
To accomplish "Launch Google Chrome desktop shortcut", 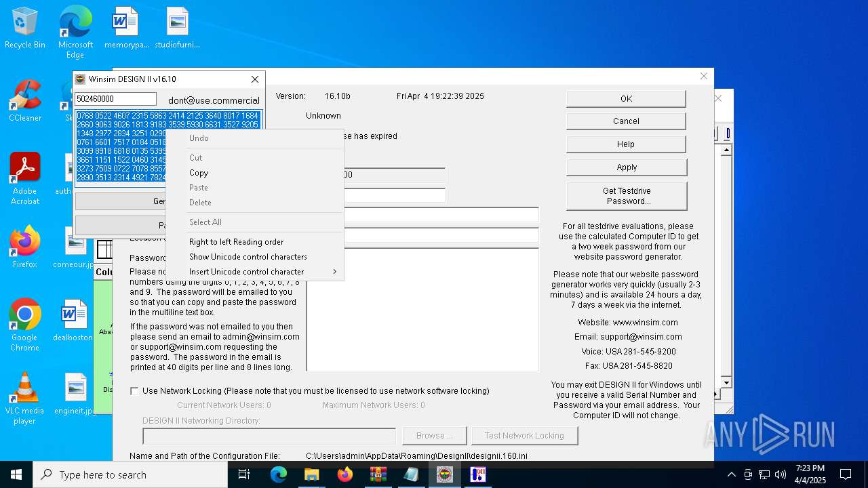I will 25,325.
